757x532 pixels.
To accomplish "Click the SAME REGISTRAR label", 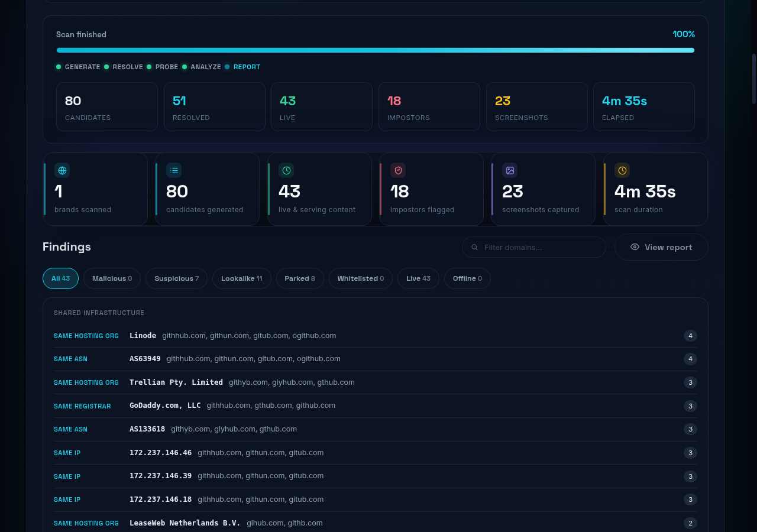I will (82, 406).
